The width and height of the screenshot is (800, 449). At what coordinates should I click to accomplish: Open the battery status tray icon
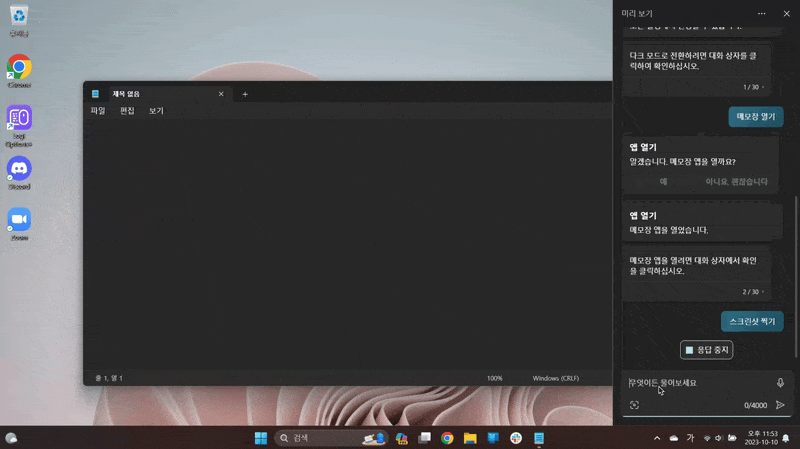(732, 438)
